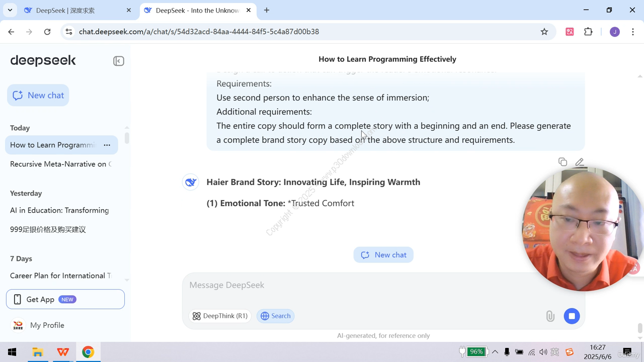Image resolution: width=644 pixels, height=362 pixels.
Task: Click the Chrome icon on the taskbar
Action: pyautogui.click(x=88, y=352)
